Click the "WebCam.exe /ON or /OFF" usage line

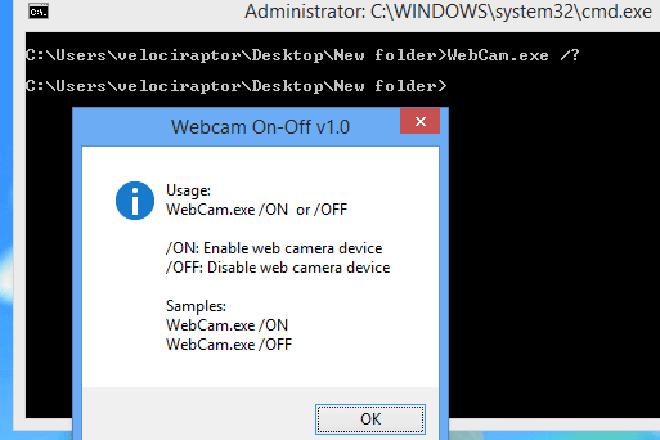pos(256,209)
